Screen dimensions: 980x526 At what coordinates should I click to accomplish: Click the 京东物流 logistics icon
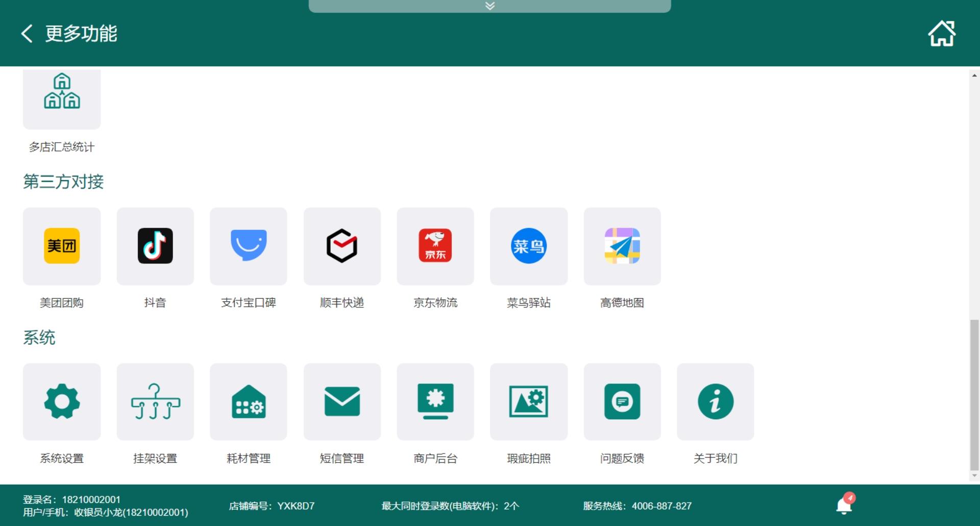point(435,246)
